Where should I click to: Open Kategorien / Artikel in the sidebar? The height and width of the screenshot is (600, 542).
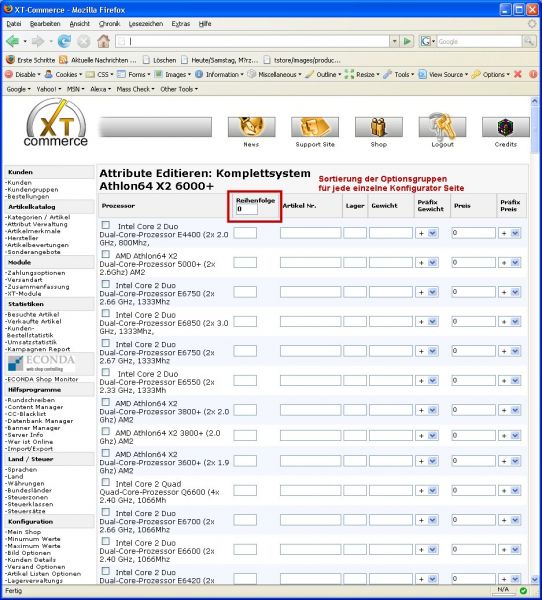click(x=38, y=217)
